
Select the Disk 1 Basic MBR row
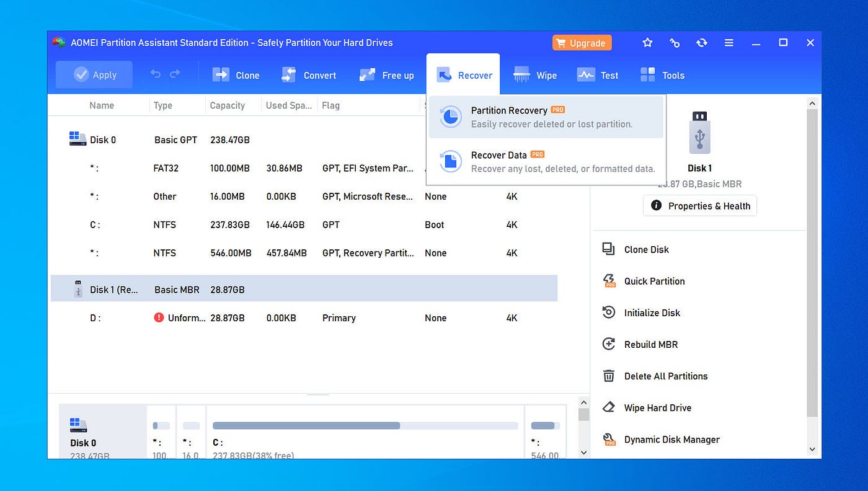click(x=304, y=289)
